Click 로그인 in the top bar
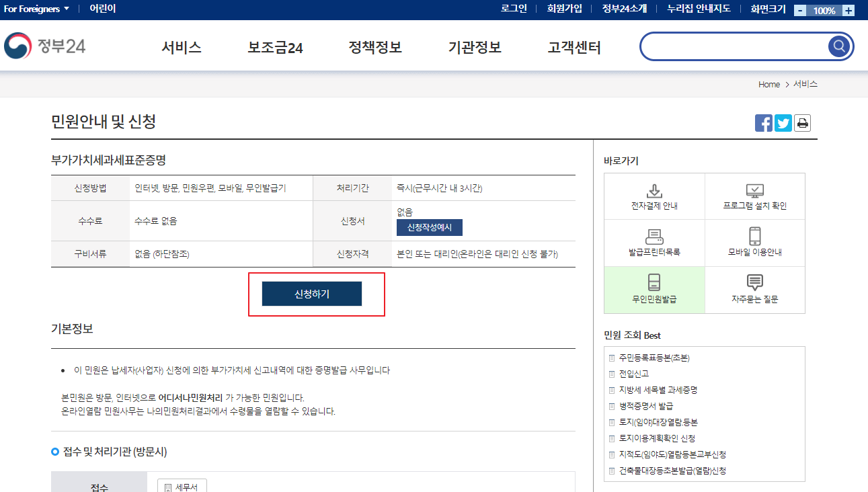868x492 pixels. pyautogui.click(x=514, y=9)
